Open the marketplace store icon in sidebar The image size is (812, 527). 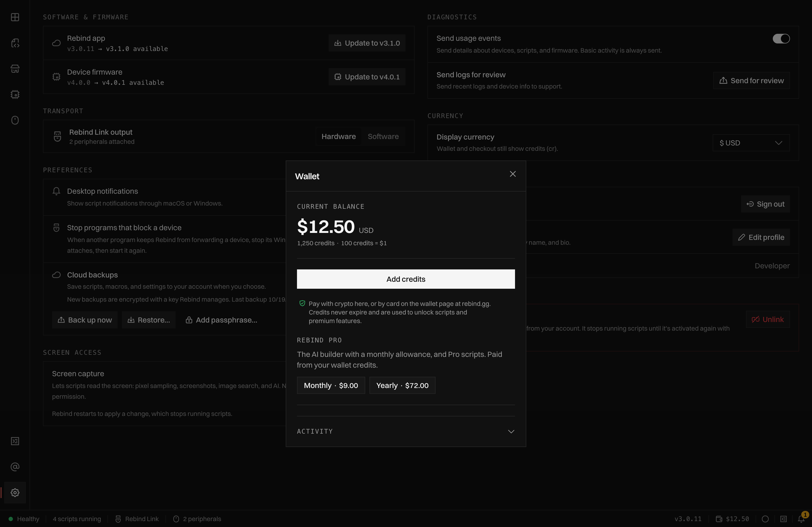click(15, 69)
